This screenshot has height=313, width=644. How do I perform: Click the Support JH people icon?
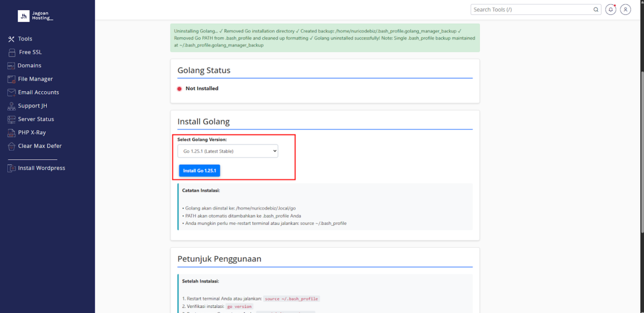[11, 106]
